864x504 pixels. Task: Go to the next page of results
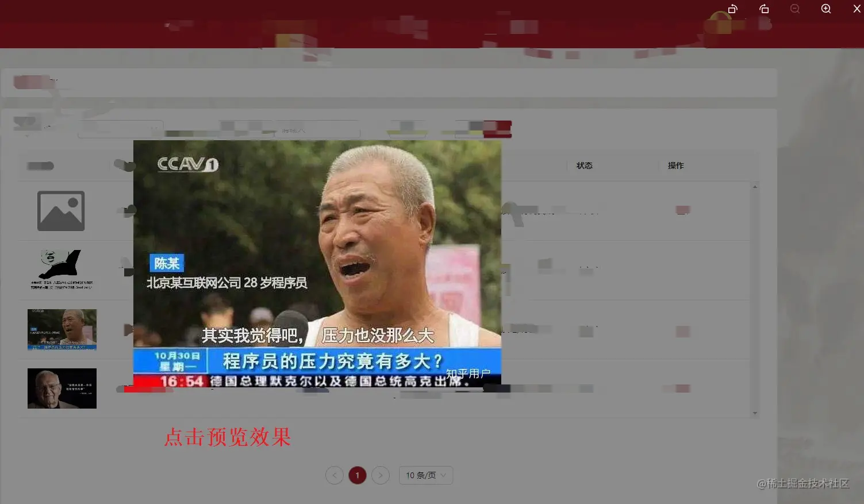pyautogui.click(x=381, y=475)
